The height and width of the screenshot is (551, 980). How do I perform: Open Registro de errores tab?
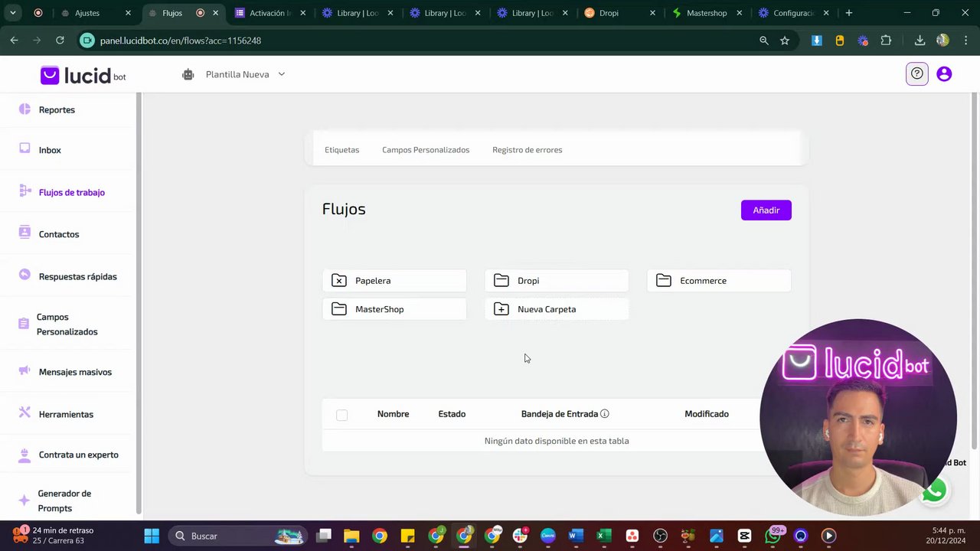click(x=527, y=149)
